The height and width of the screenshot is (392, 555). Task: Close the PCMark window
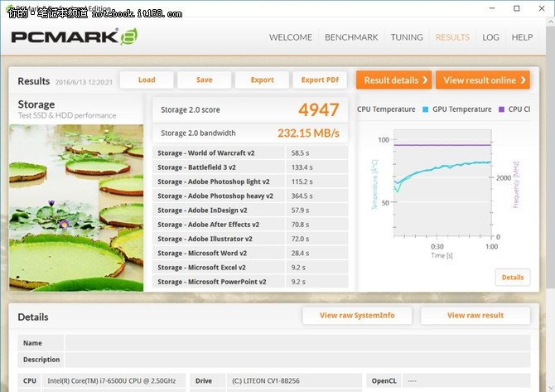(x=542, y=8)
